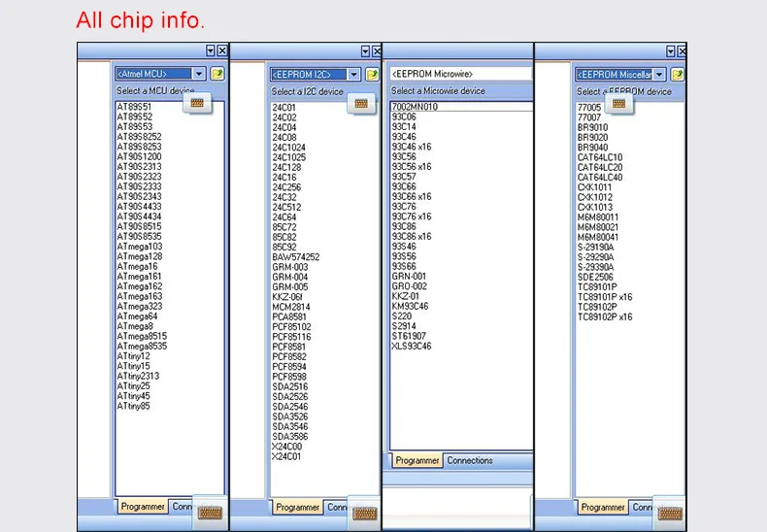767x532 pixels.
Task: Switch to Programmer tab in Atmel MCU panel
Action: (143, 507)
